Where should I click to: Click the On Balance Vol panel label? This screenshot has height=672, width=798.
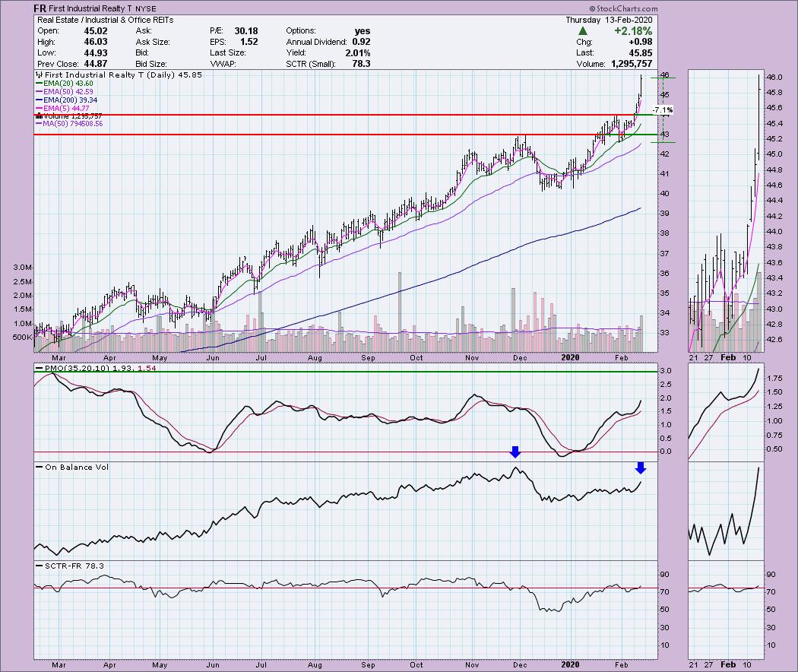click(x=72, y=467)
